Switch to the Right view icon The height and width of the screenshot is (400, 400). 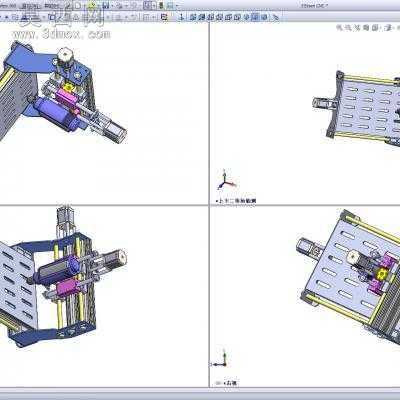(219, 17)
